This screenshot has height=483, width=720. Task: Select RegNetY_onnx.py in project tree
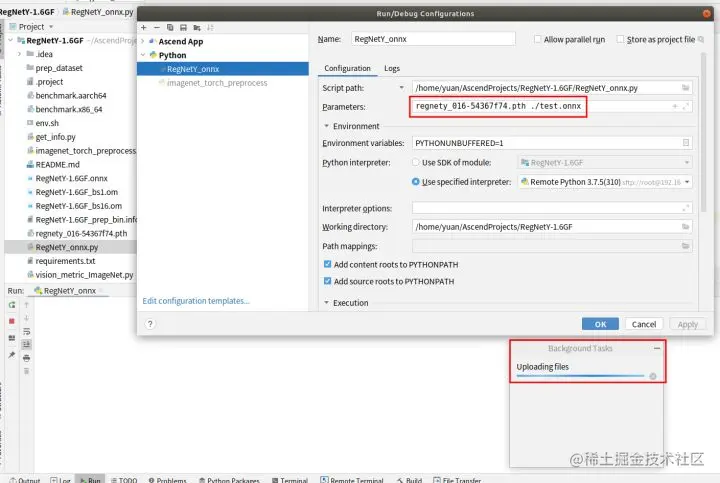pos(67,247)
